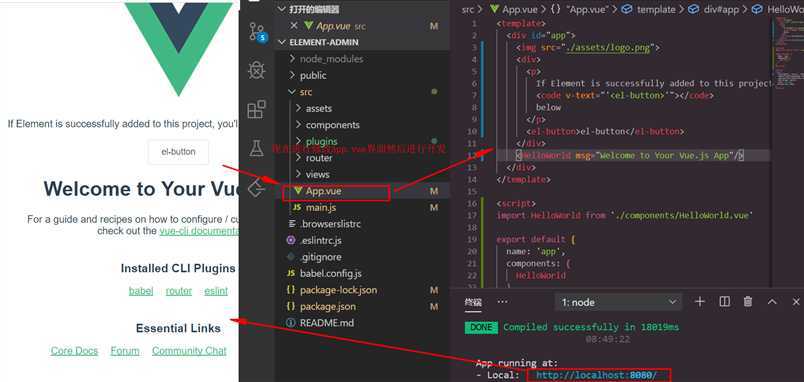Viewport: 804px width, 382px height.
Task: Close the terminal panel with X
Action: point(796,301)
